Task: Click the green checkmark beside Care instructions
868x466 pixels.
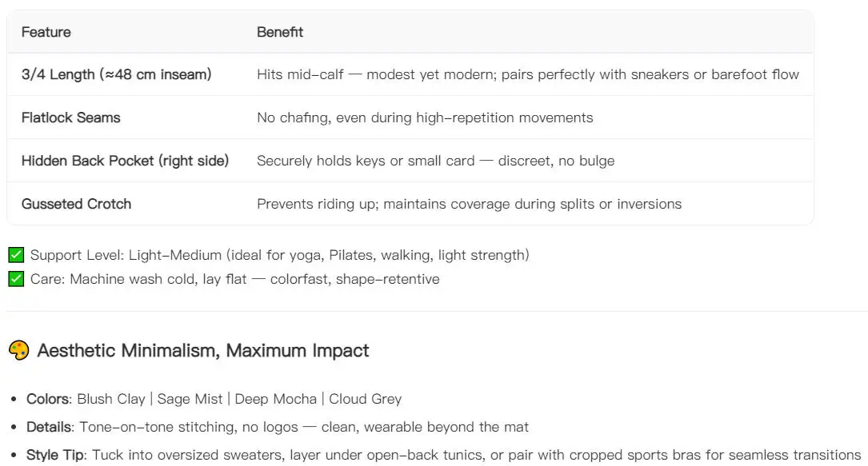Action: pos(16,279)
